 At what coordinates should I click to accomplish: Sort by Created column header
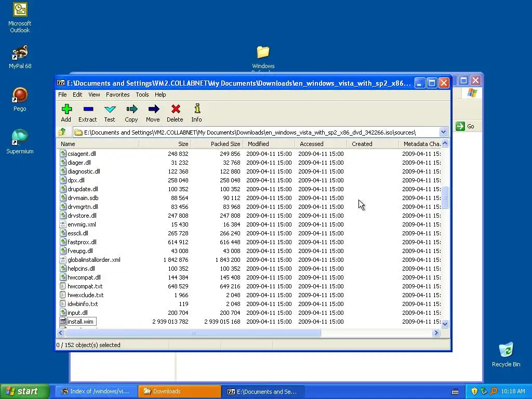point(373,144)
